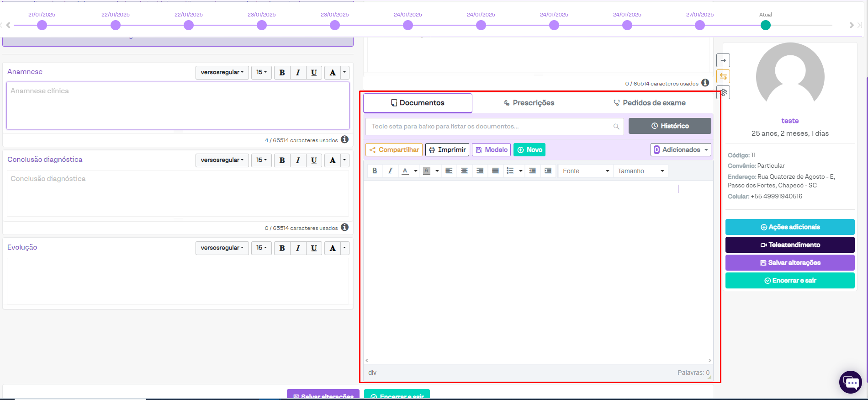Toggle bold in Anamnese toolbar
Screen dimensions: 868x400
pyautogui.click(x=282, y=73)
